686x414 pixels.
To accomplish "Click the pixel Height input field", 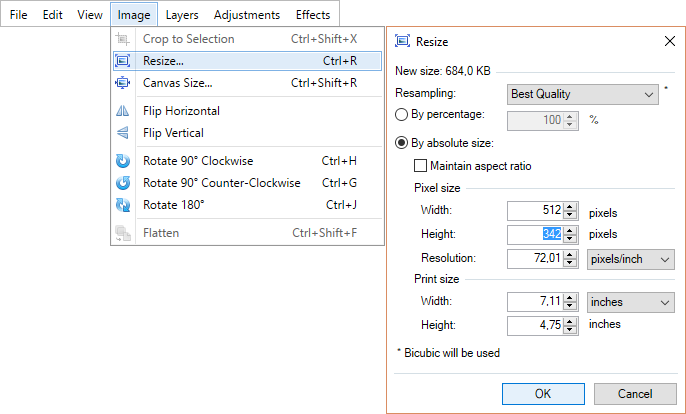I will pyautogui.click(x=536, y=235).
